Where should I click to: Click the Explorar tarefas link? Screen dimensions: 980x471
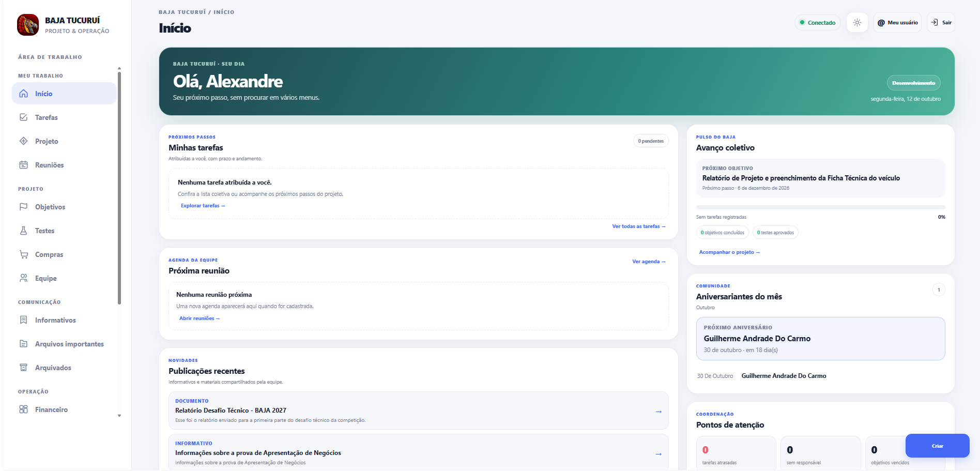click(203, 206)
